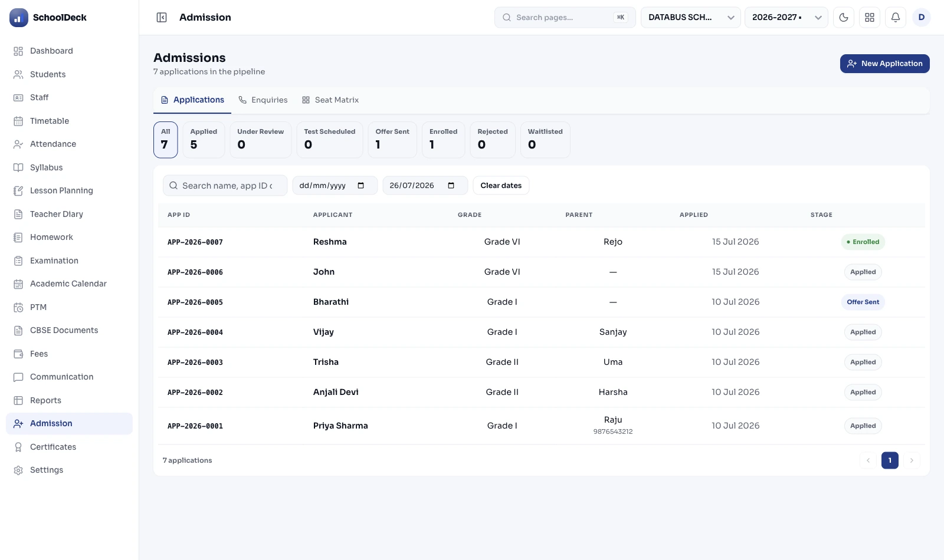
Task: Click the next page arrow
Action: (x=912, y=460)
